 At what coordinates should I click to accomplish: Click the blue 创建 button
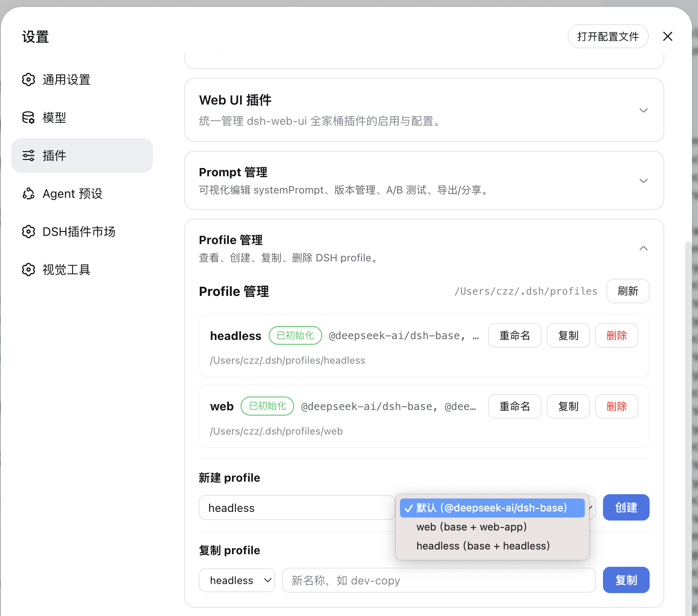tap(626, 508)
